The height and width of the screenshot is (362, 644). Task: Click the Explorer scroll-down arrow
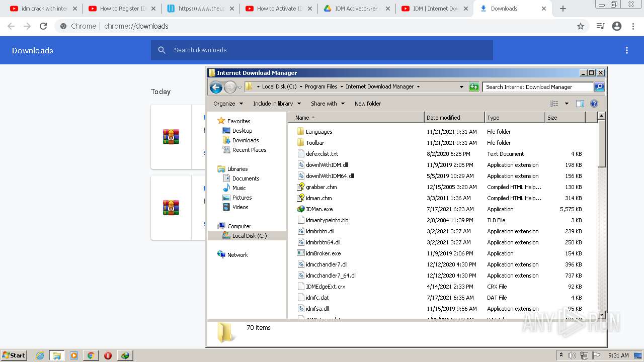601,316
